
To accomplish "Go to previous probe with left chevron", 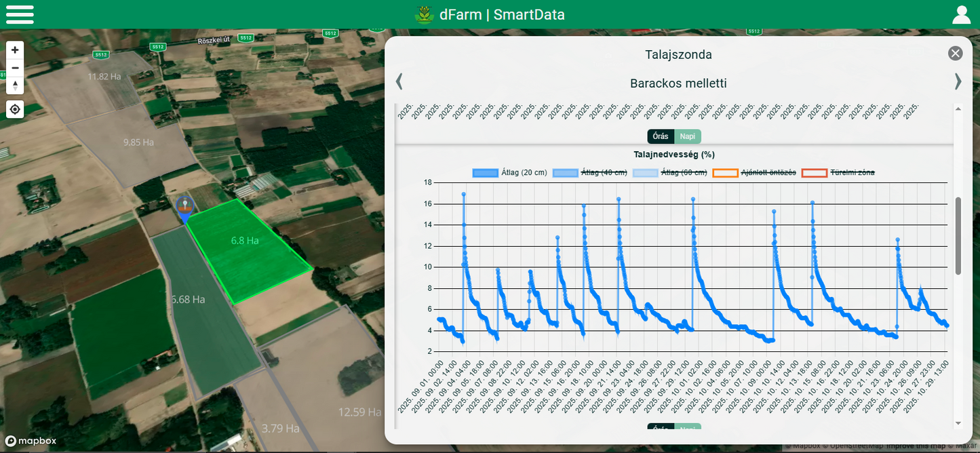I will point(399,82).
